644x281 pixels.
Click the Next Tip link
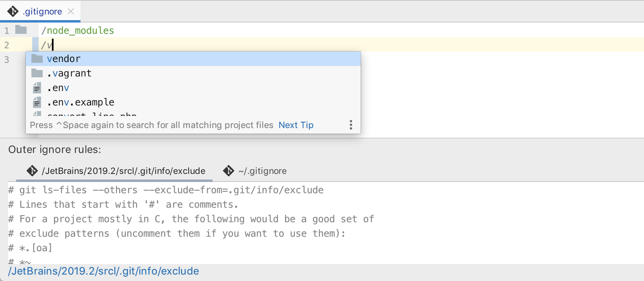tap(296, 125)
